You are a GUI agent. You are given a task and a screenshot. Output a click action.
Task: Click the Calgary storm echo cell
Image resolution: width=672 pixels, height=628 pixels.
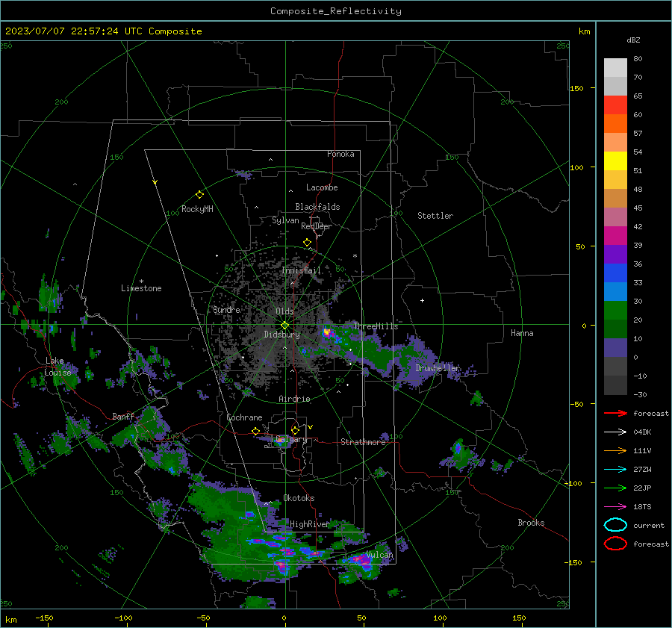click(x=281, y=441)
